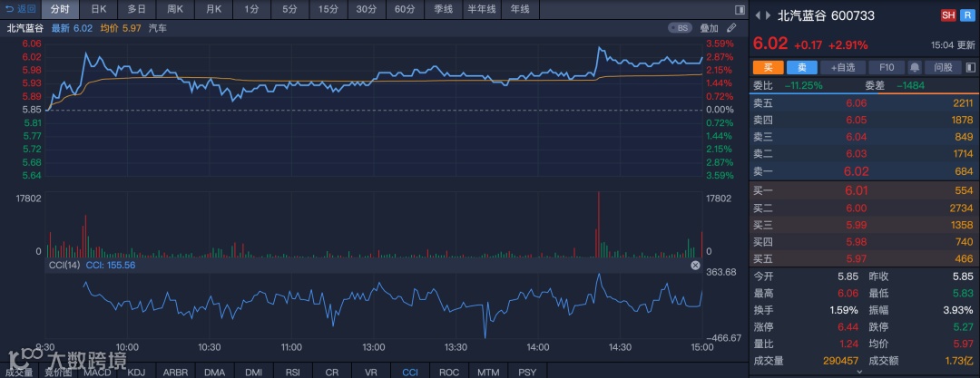Click the 跌停 limit-down price 5.27
The image size is (980, 378).
point(963,326)
